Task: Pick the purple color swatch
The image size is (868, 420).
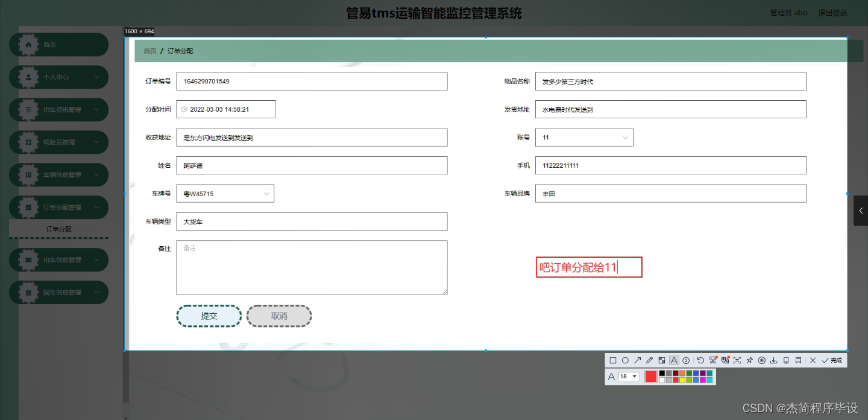Action: [703, 374]
